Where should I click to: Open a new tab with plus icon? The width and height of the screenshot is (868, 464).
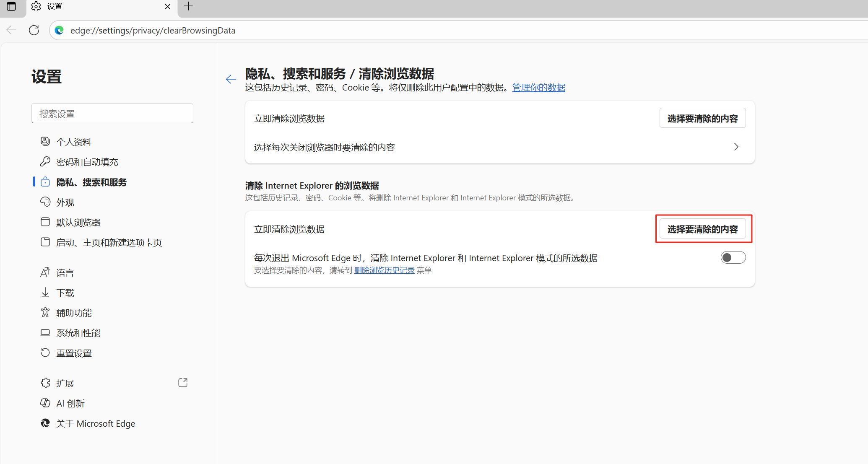click(x=188, y=6)
